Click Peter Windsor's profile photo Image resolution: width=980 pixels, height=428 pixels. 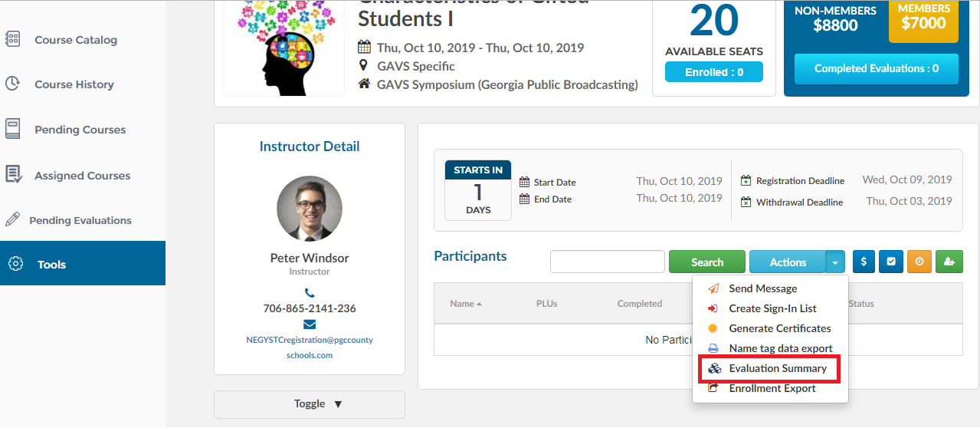tap(310, 209)
